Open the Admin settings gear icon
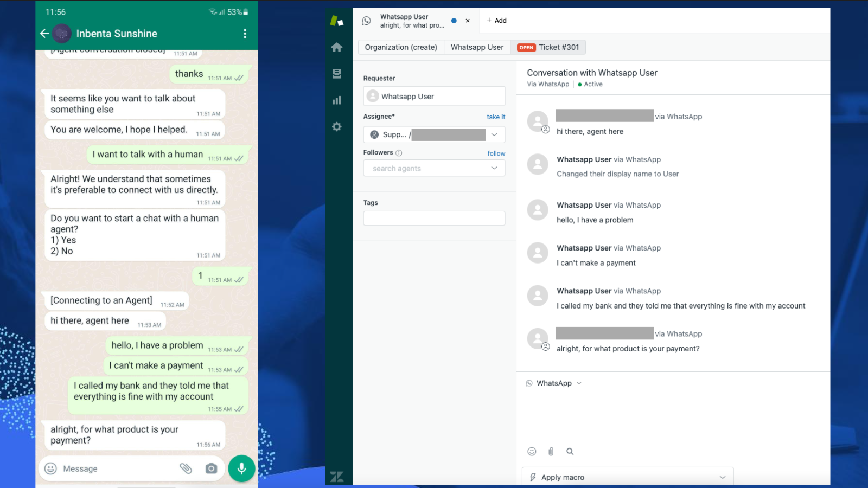Viewport: 868px width, 488px height. click(337, 127)
